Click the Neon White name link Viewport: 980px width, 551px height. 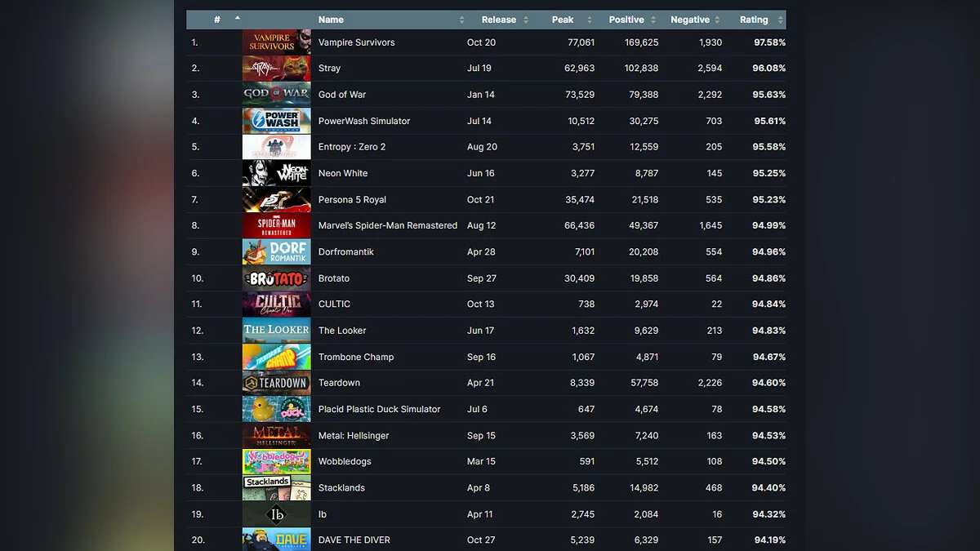[x=343, y=173]
